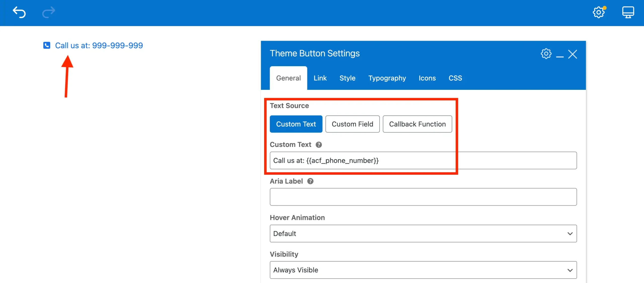Image resolution: width=644 pixels, height=283 pixels.
Task: Click the phone icon beside Call us
Action: (x=47, y=45)
